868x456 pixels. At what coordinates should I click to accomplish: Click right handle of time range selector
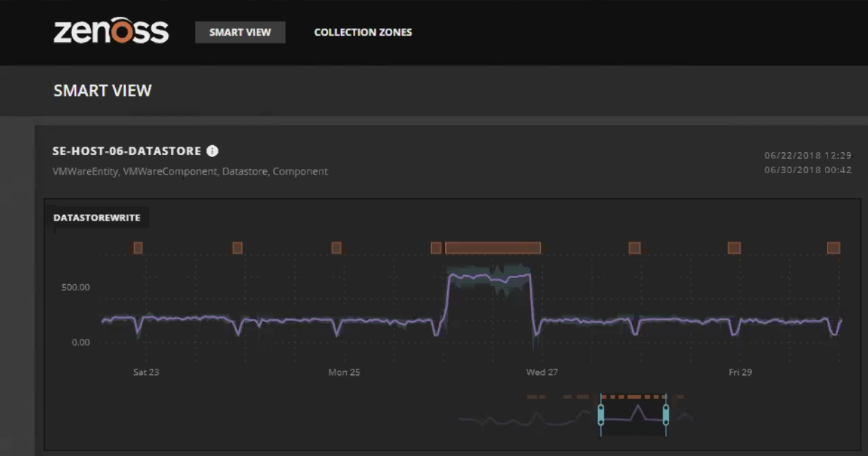point(666,415)
